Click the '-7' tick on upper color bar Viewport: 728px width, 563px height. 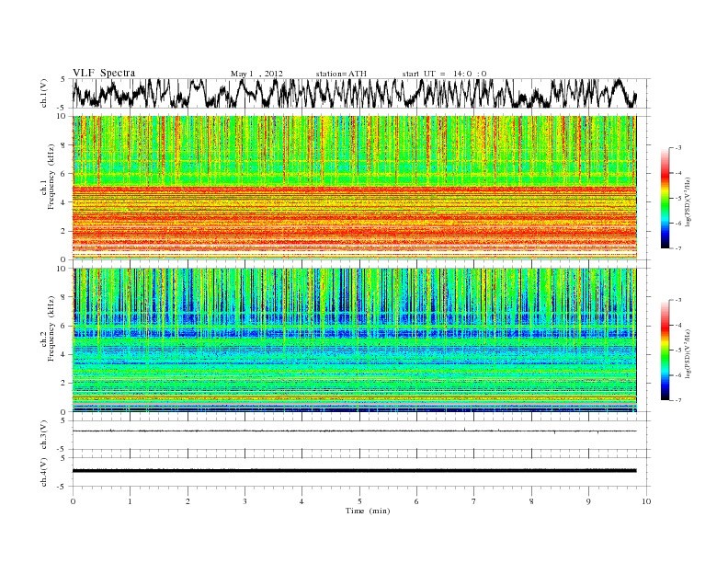[678, 248]
